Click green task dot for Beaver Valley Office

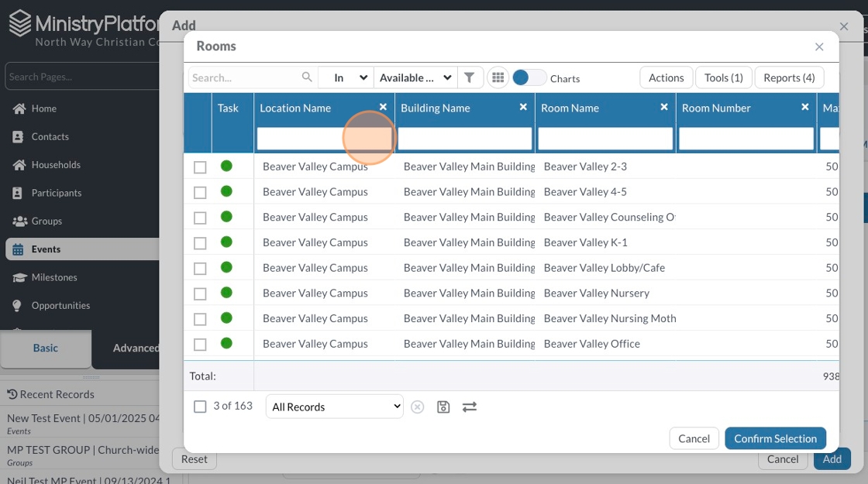(226, 343)
